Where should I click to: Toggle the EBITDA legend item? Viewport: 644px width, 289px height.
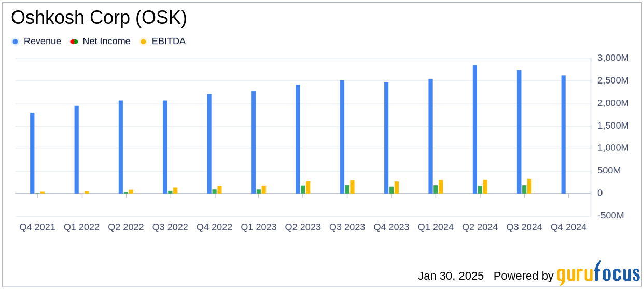162,42
